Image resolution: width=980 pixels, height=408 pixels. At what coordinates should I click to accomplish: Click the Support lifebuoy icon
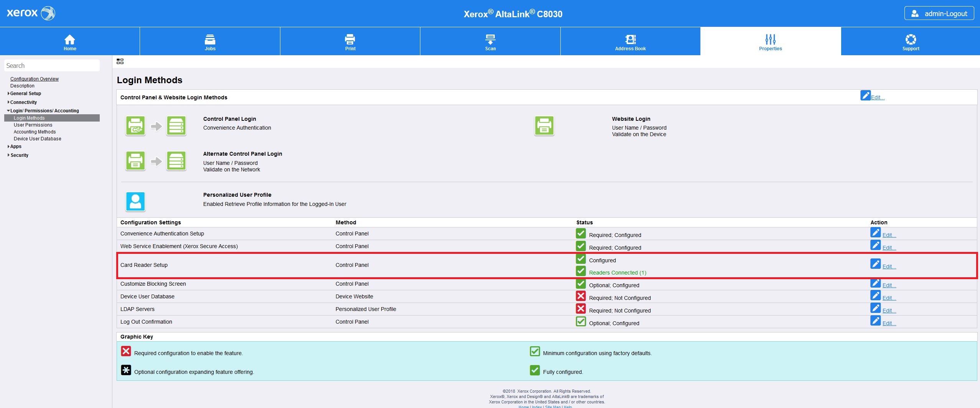(911, 39)
